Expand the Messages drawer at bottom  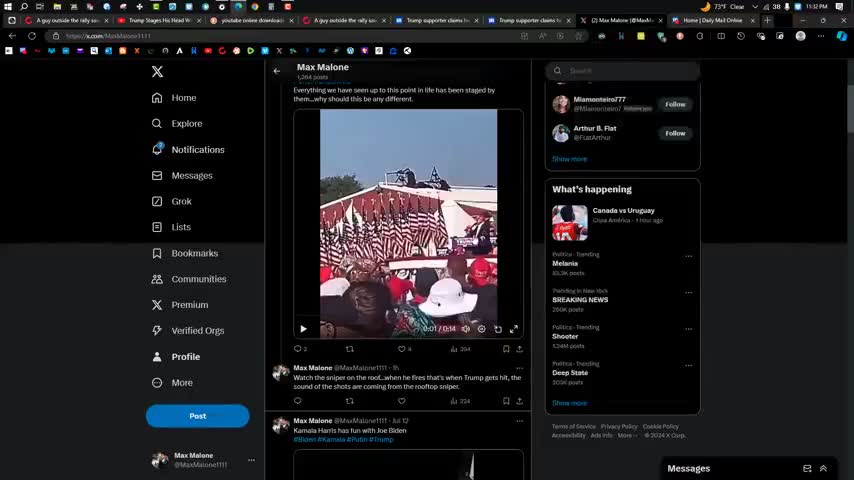pyautogui.click(x=823, y=468)
